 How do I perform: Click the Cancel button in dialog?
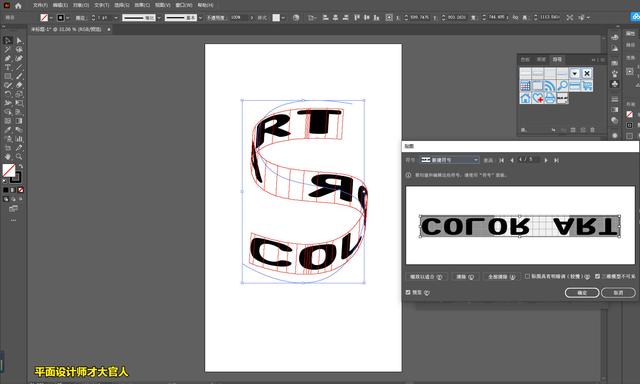(x=618, y=293)
